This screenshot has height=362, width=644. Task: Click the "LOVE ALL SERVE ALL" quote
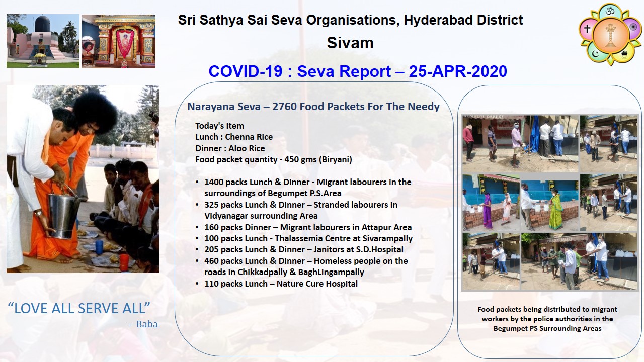coord(79,308)
